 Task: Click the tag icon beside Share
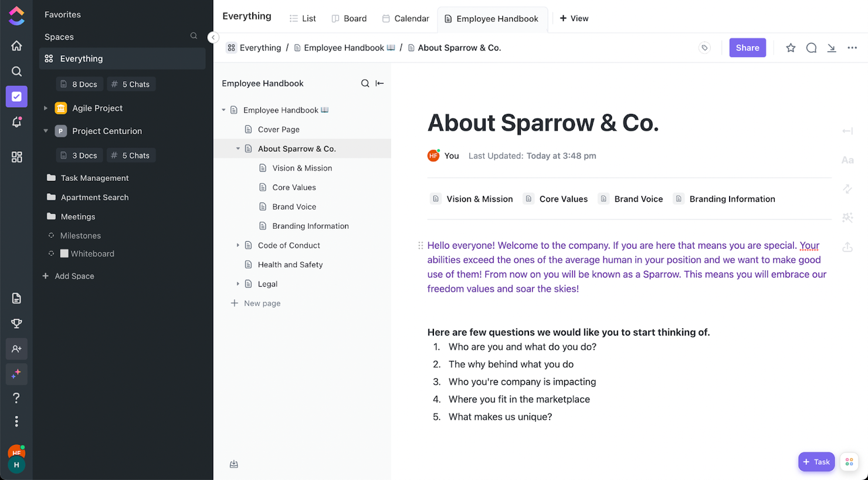click(704, 48)
